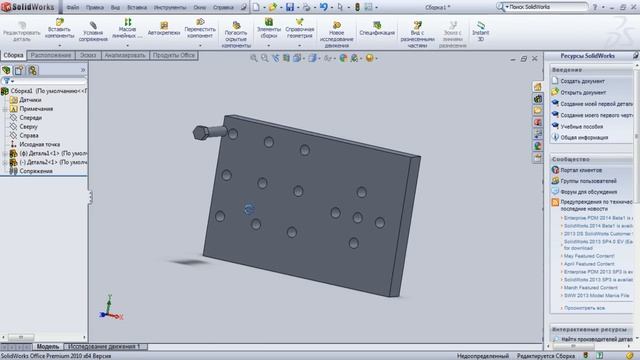
Task: Open PropertyManager tab icon
Action: (19, 71)
